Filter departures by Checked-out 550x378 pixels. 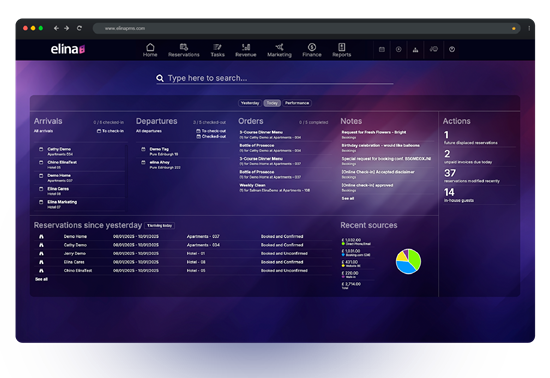(x=211, y=136)
